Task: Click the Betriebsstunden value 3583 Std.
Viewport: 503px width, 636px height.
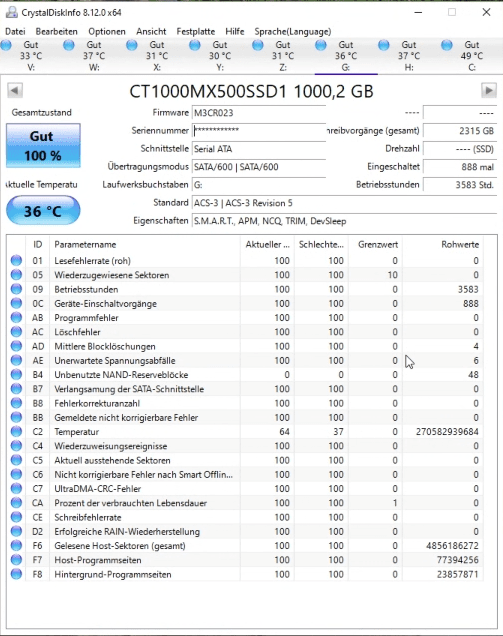Action: pos(460,185)
